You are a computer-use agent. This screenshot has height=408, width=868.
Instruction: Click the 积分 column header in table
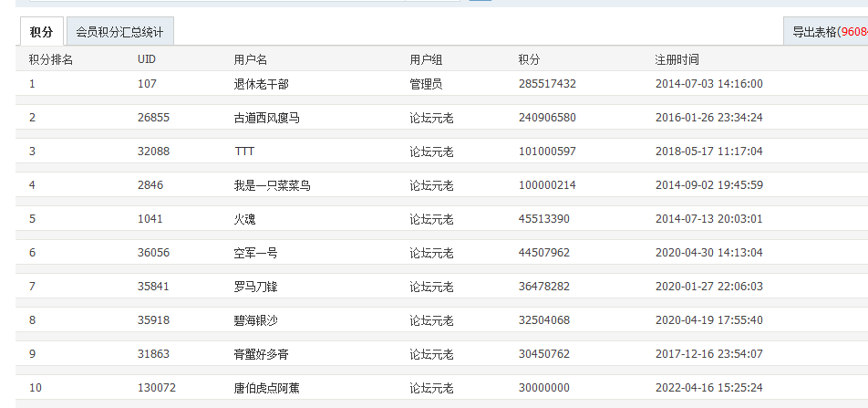[x=529, y=60]
